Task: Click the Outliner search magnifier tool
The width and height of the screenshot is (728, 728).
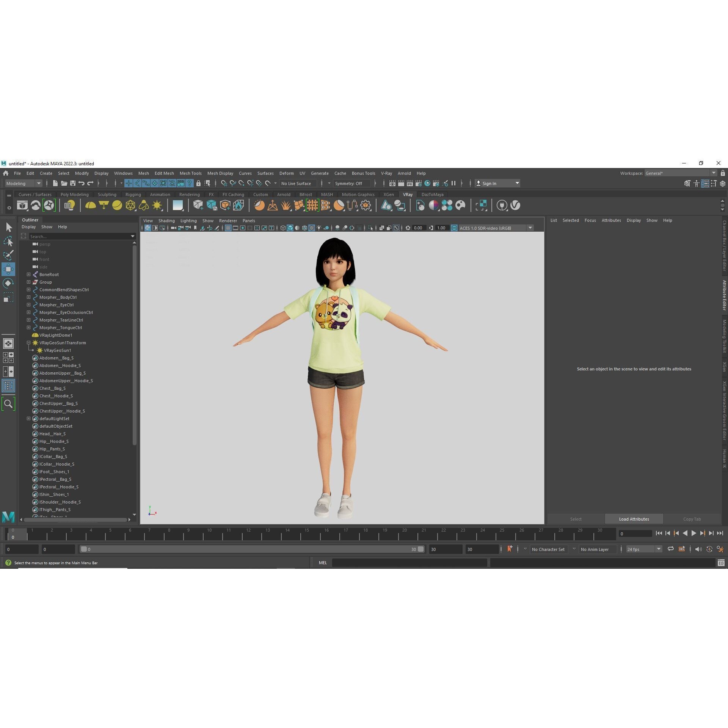Action: pos(8,404)
